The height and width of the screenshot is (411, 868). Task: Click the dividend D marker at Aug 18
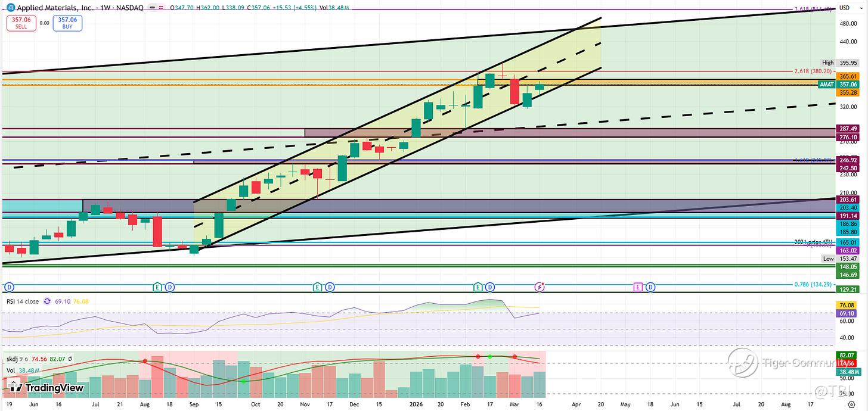coord(170,287)
